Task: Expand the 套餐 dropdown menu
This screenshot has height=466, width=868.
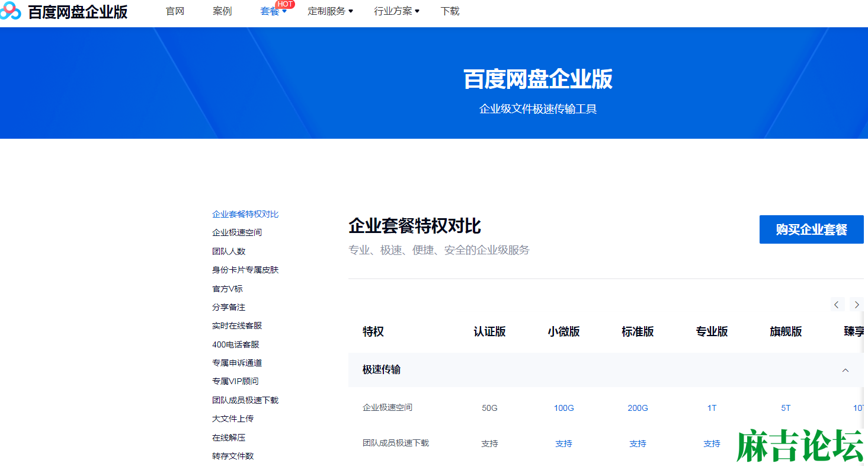Action: pyautogui.click(x=273, y=11)
